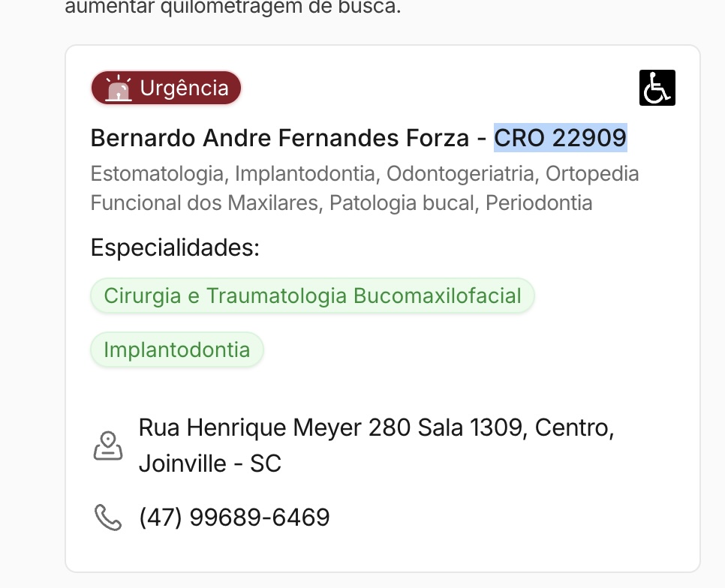Click the Especialidades: heading

[175, 247]
